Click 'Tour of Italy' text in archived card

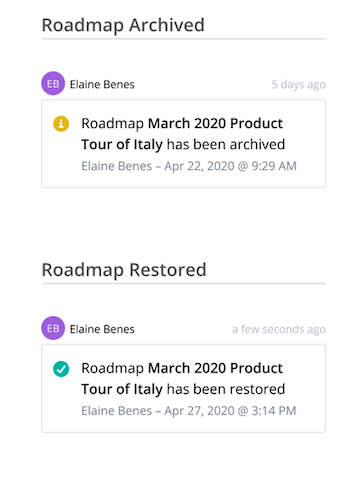[x=122, y=145]
